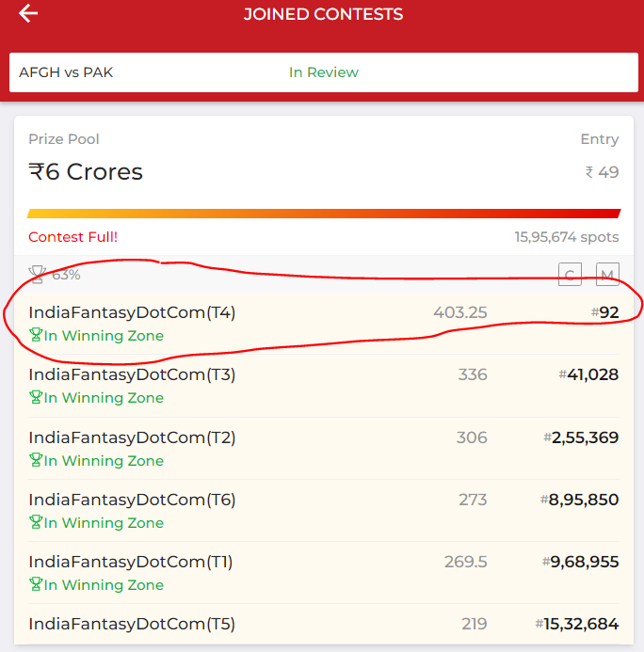Click In Winning Zone under T1
Image resolution: width=644 pixels, height=652 pixels.
coord(104,584)
